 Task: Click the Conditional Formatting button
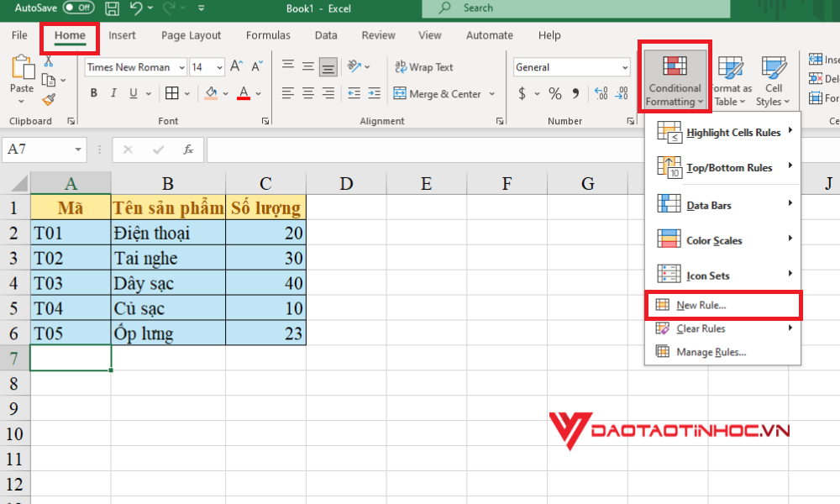(675, 79)
